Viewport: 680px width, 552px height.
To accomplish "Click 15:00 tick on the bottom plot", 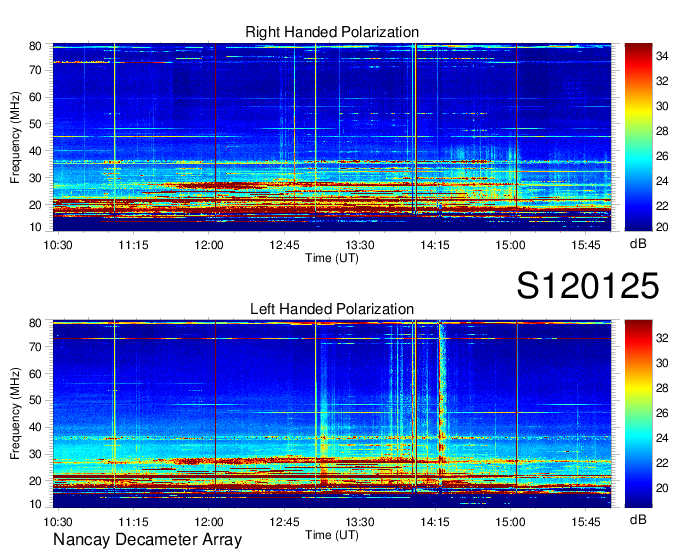I will coord(510,522).
